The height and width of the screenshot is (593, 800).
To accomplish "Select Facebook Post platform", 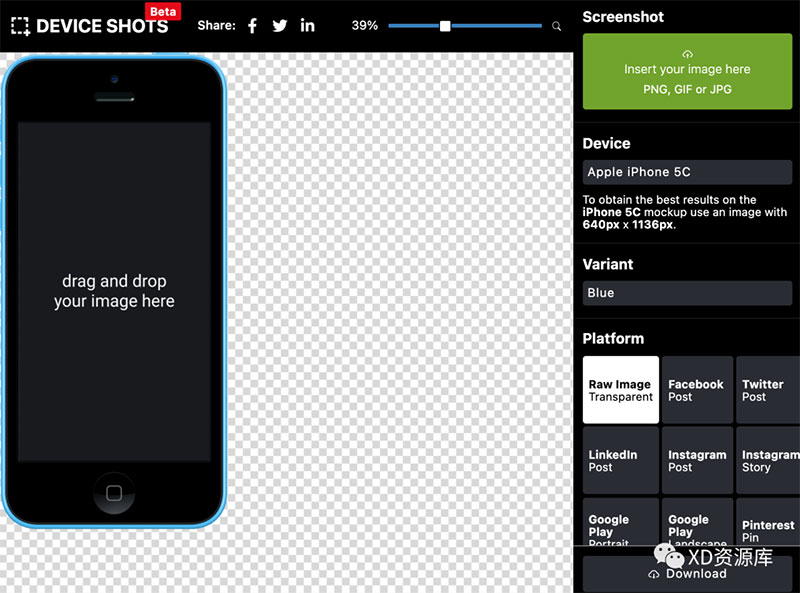I will click(697, 390).
